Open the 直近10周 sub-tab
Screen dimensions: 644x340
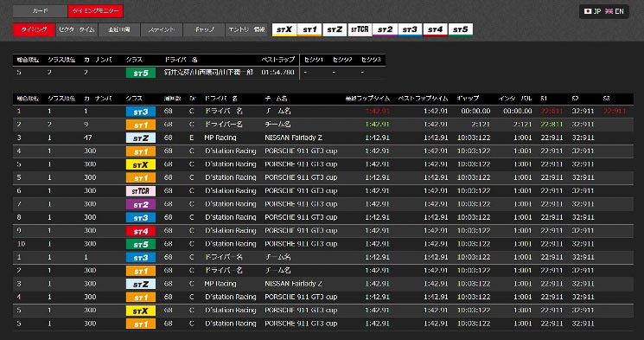click(119, 29)
